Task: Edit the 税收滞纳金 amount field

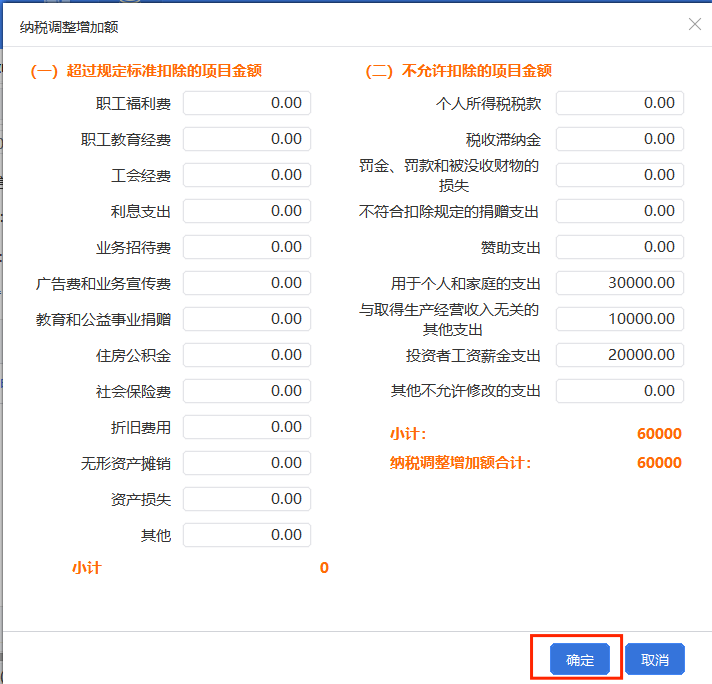Action: (x=620, y=139)
